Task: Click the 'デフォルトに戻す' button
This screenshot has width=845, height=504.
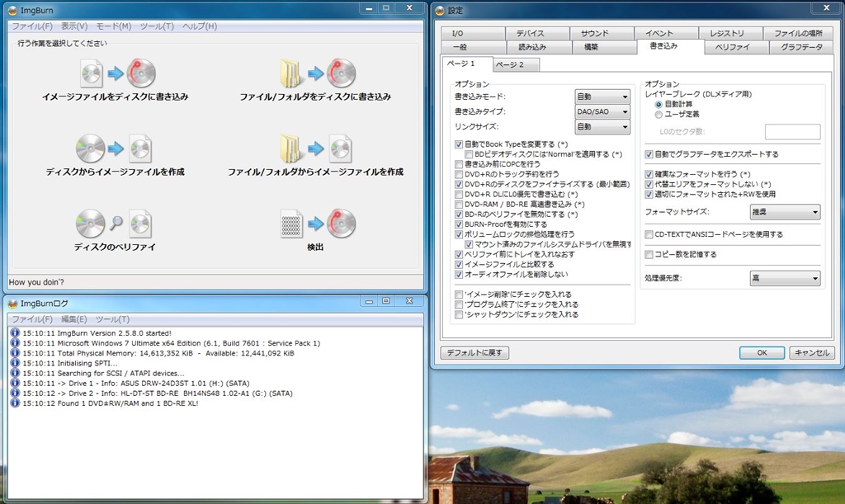Action: [x=474, y=353]
